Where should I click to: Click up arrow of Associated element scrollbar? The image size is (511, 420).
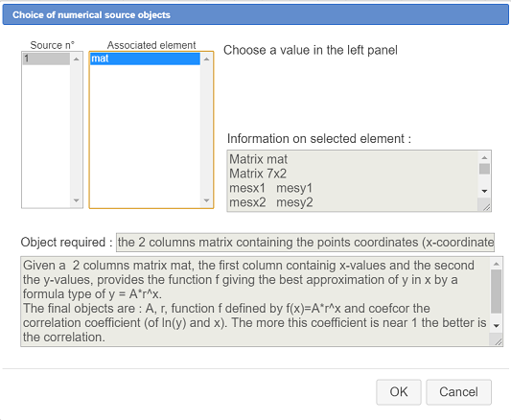pyautogui.click(x=207, y=59)
